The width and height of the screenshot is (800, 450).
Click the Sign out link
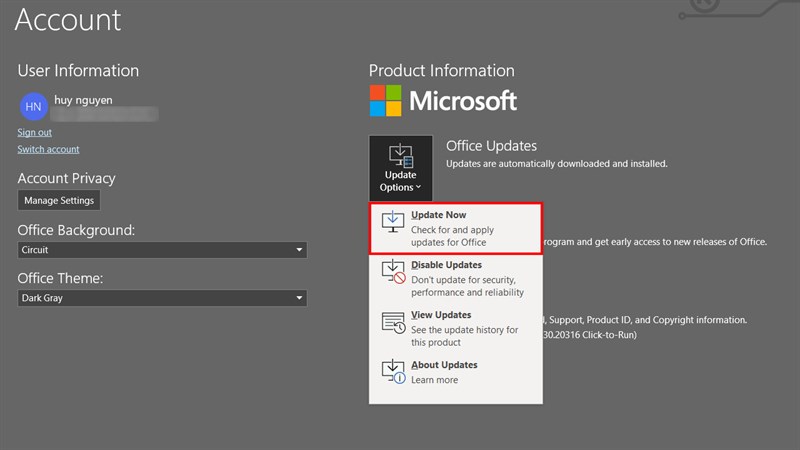[x=34, y=132]
